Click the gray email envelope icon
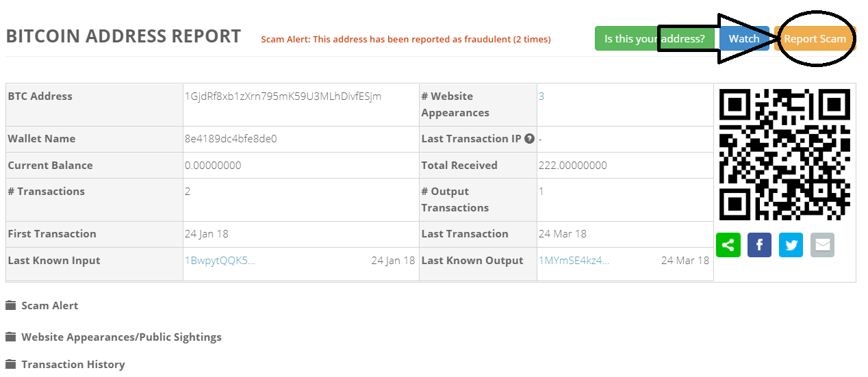The image size is (868, 377). (x=822, y=245)
